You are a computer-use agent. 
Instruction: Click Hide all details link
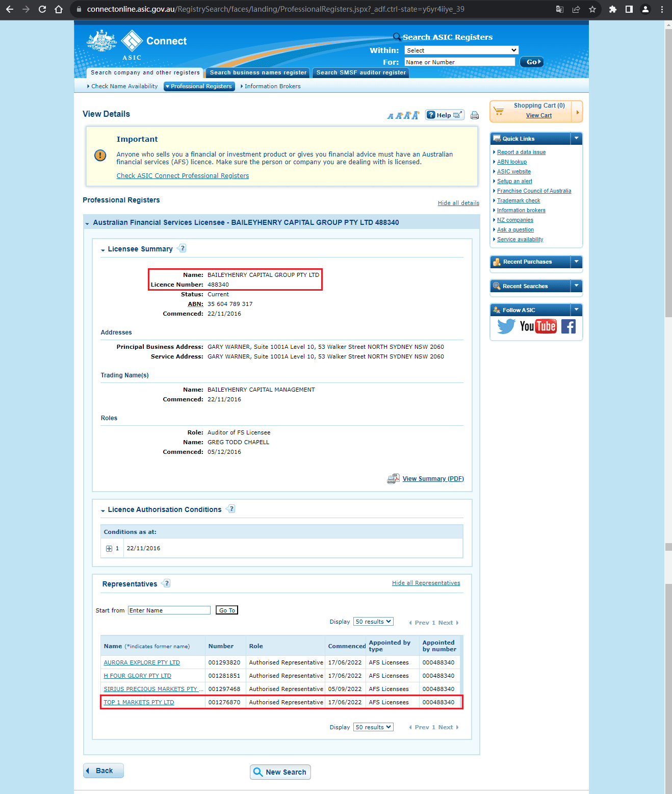click(x=458, y=203)
